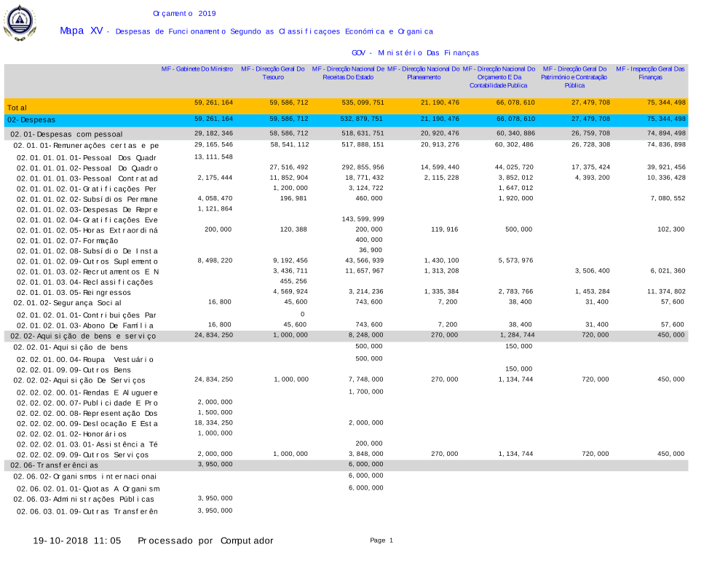Click the Cape Verde coat of arms emblem
The width and height of the screenshot is (728, 563).
(x=20, y=23)
